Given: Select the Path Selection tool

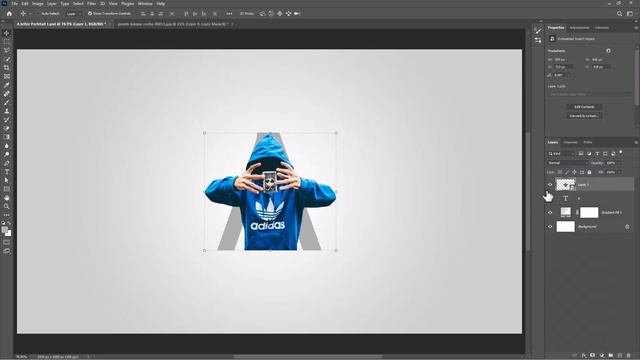Looking at the screenshot, I should (x=7, y=180).
